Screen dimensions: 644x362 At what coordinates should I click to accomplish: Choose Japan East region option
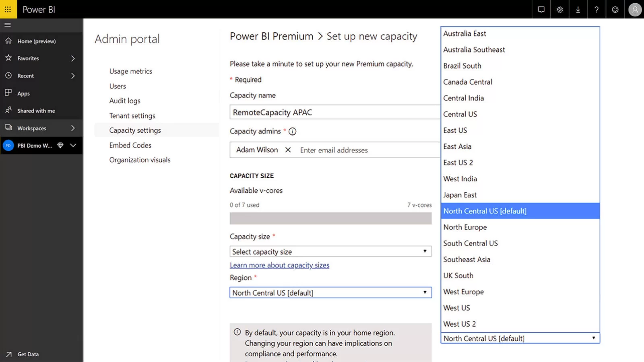460,195
